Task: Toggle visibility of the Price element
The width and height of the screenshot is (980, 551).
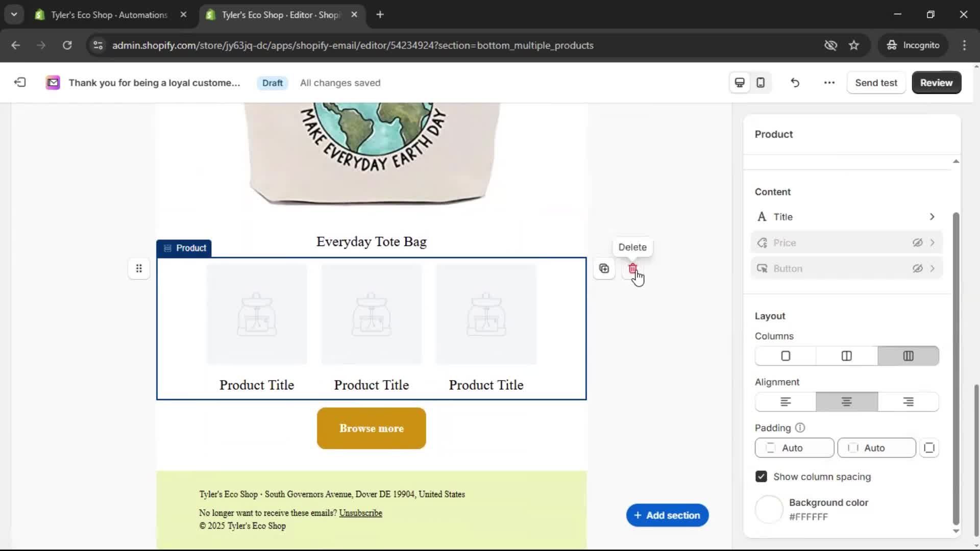Action: [918, 242]
